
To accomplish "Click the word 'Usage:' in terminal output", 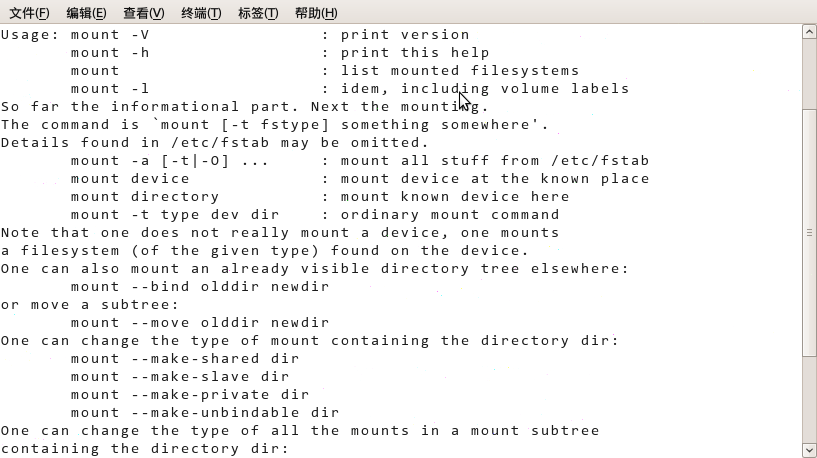I will pyautogui.click(x=30, y=35).
